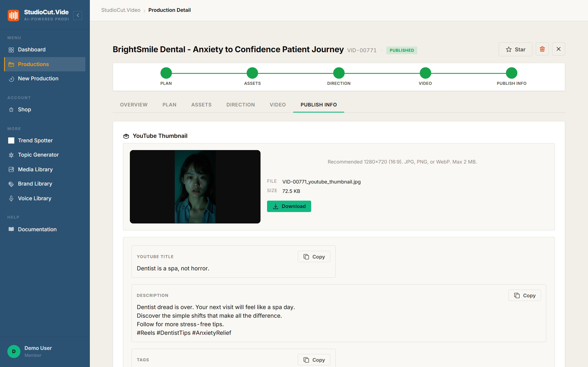Open Voice Library microphone icon
Screen dimensions: 588x367
pos(11,198)
